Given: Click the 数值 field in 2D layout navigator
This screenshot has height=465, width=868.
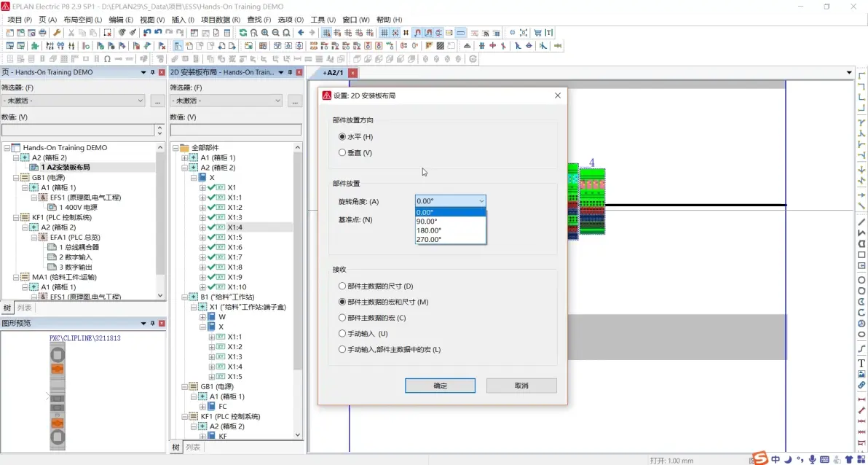Looking at the screenshot, I should coord(236,130).
